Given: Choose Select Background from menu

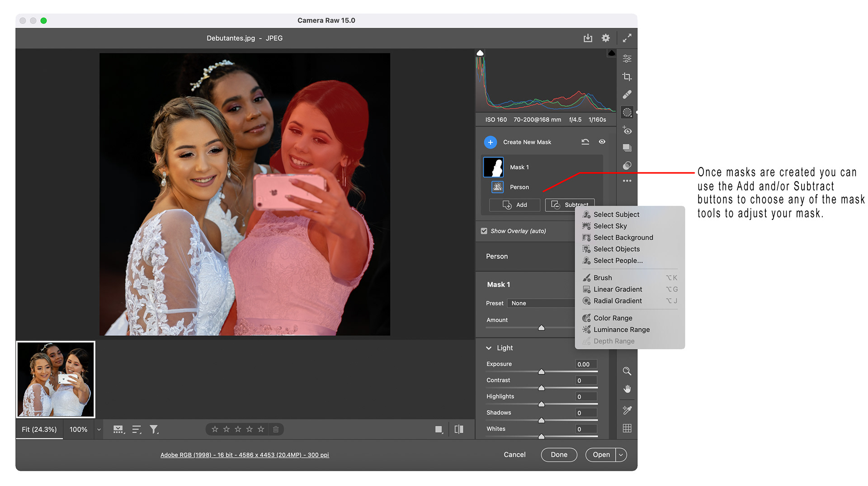Looking at the screenshot, I should coord(623,238).
